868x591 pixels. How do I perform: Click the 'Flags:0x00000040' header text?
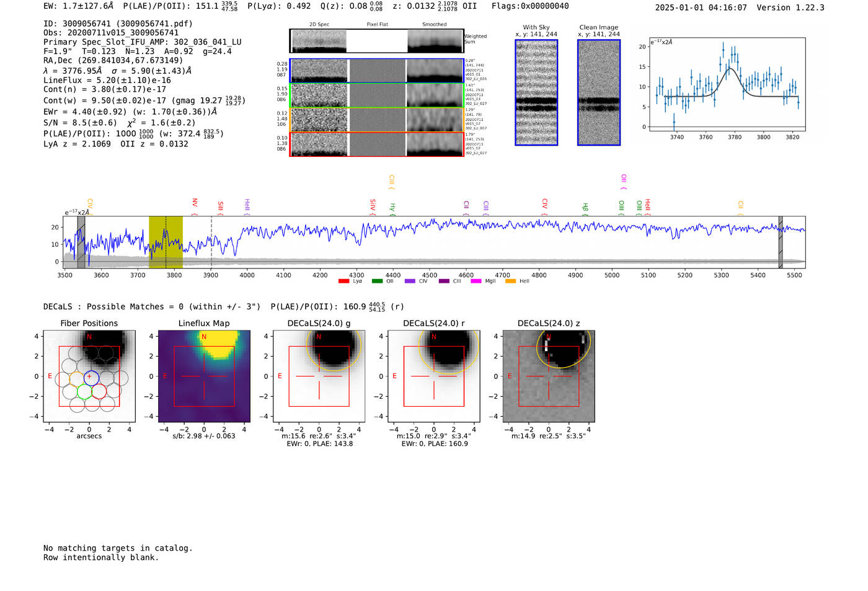tap(530, 6)
